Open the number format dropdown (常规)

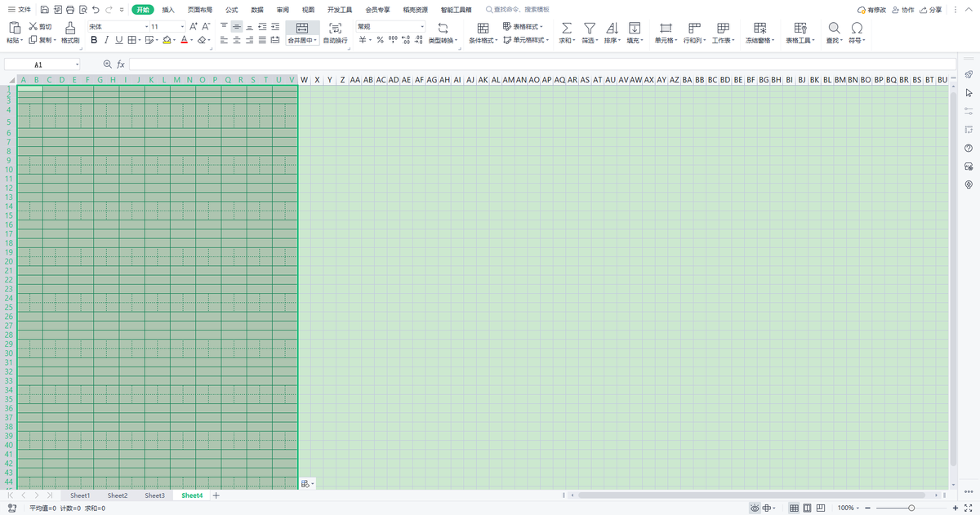[x=421, y=27]
